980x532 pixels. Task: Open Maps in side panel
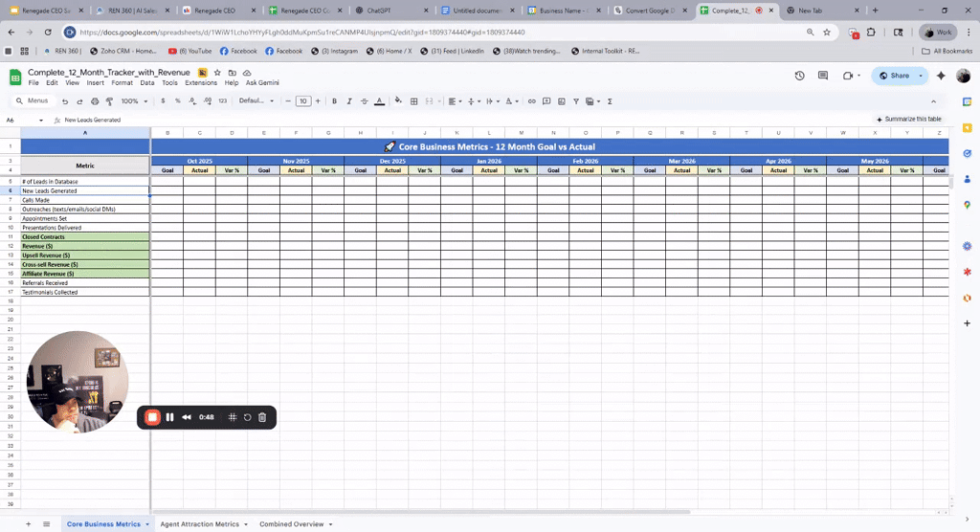click(x=967, y=205)
